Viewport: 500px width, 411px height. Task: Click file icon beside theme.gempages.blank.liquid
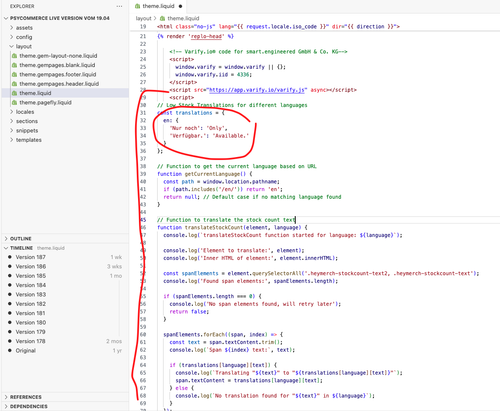click(x=14, y=65)
